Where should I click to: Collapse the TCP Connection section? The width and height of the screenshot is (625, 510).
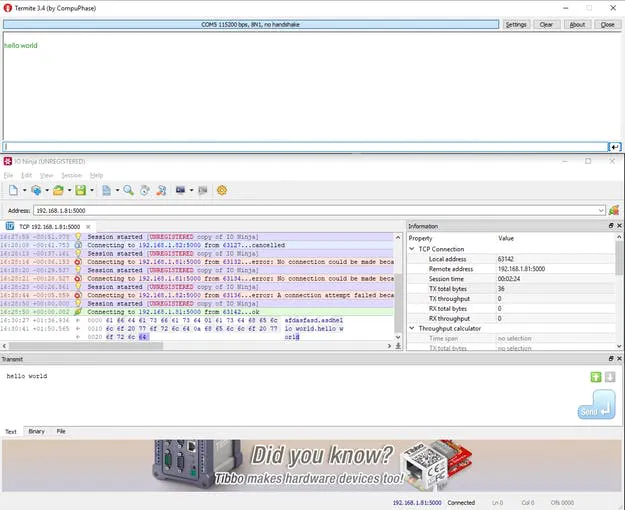coord(412,249)
